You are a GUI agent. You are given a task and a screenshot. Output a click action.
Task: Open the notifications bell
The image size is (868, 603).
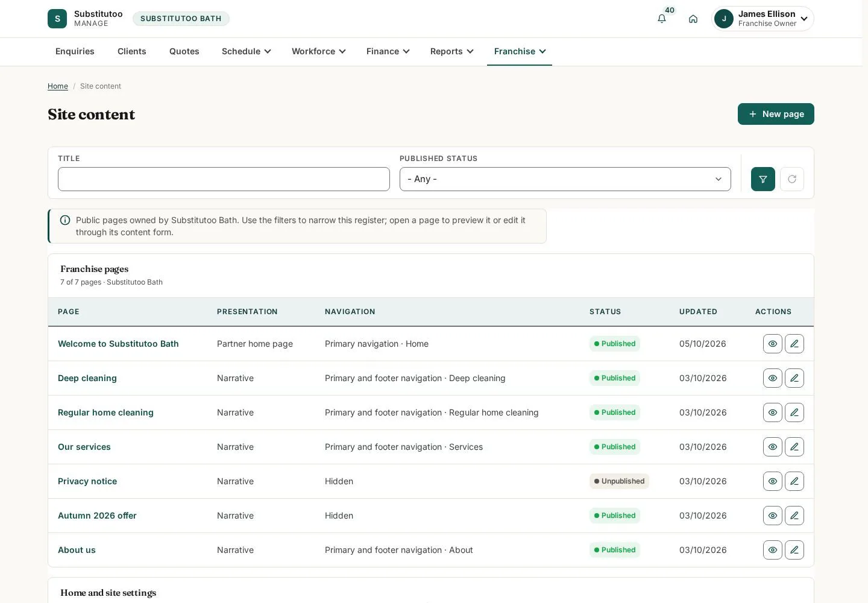[x=662, y=19]
